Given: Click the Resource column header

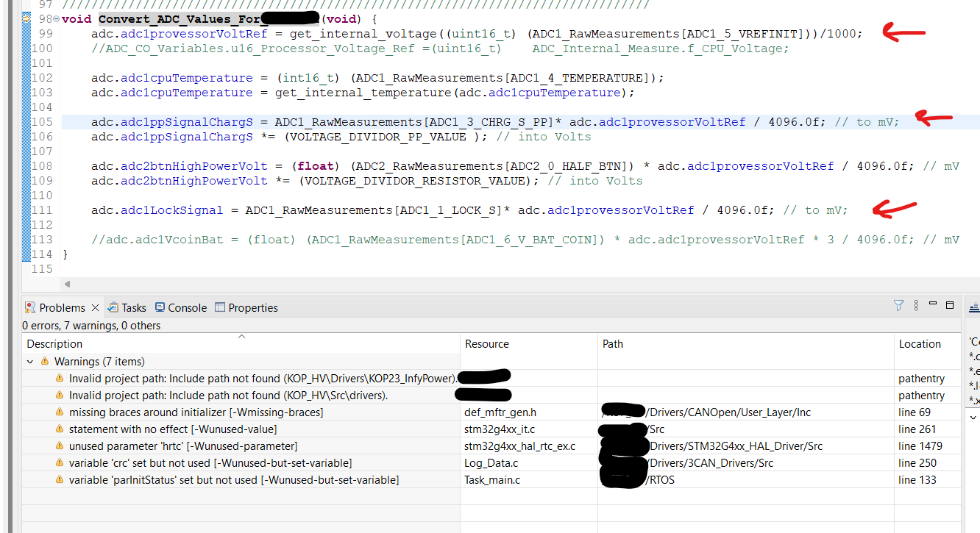Looking at the screenshot, I should (487, 343).
